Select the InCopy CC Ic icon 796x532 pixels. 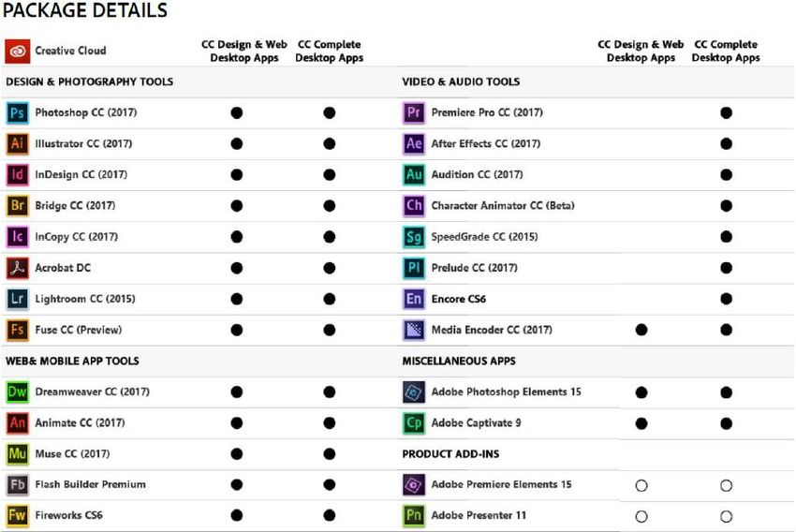click(17, 237)
